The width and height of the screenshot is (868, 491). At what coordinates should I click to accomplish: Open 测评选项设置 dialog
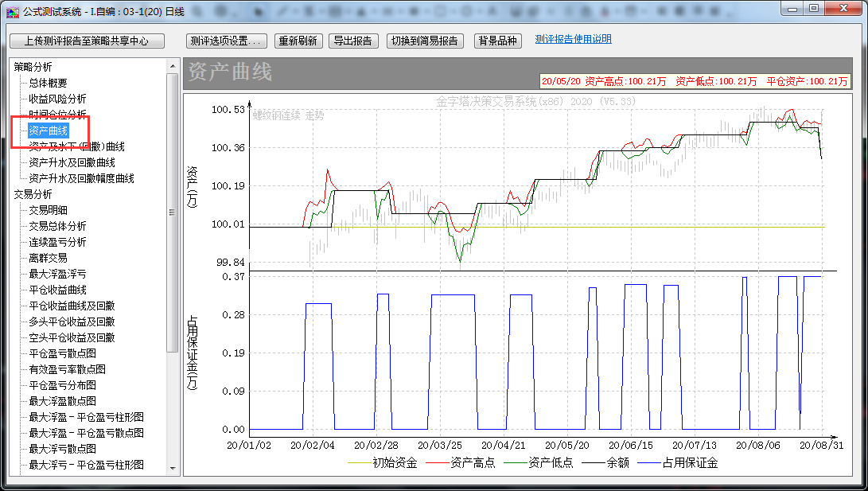(x=226, y=41)
